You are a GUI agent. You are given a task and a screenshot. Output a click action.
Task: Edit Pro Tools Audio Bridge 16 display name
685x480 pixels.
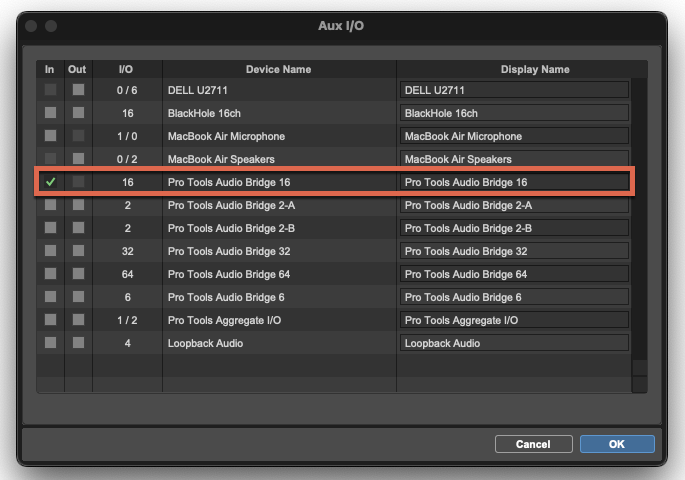coord(514,182)
